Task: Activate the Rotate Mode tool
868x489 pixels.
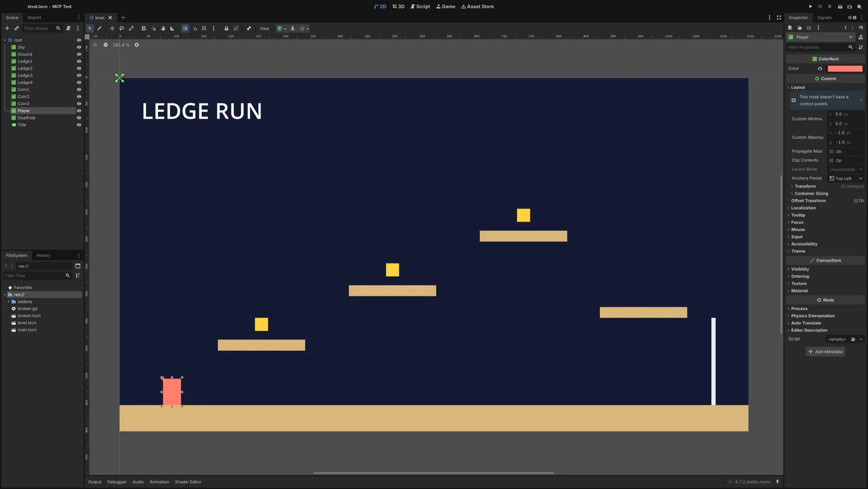Action: pos(122,28)
